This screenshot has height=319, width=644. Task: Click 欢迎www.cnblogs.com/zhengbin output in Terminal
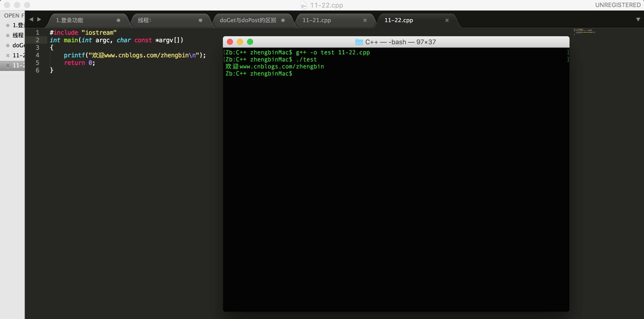[x=275, y=66]
